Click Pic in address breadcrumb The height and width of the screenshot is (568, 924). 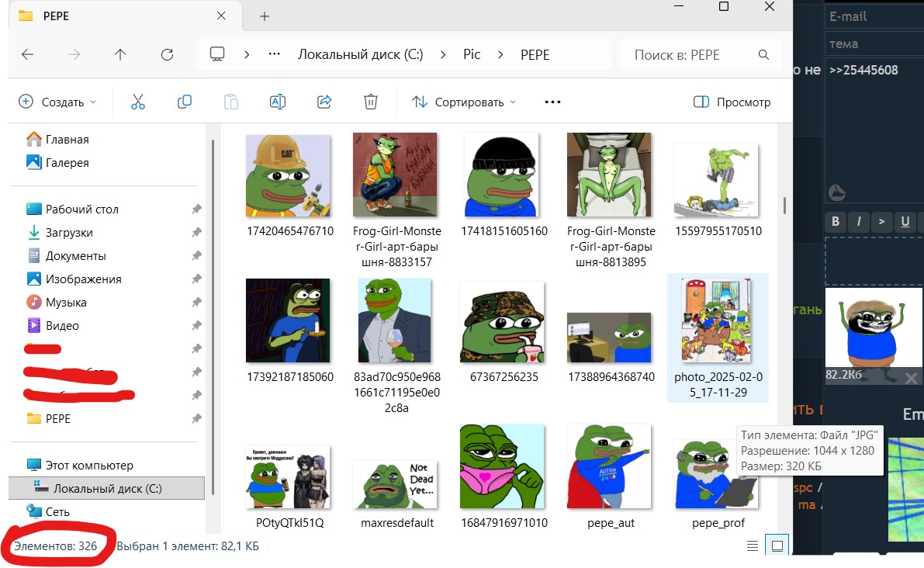(x=472, y=55)
